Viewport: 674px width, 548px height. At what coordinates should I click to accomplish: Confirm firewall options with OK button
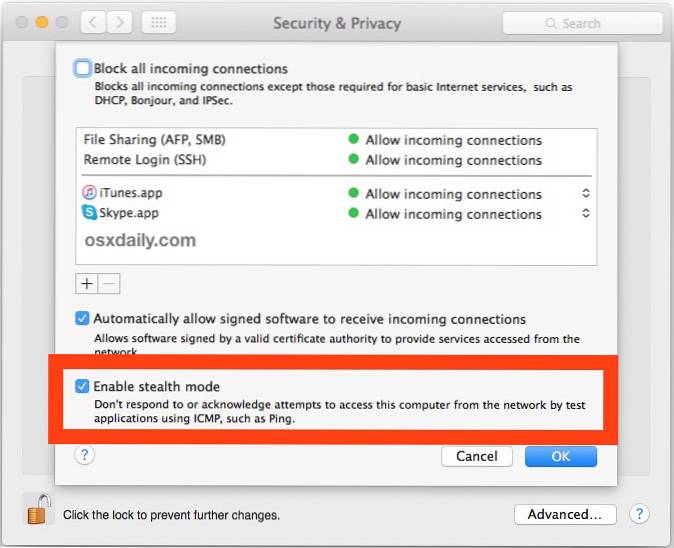(560, 456)
